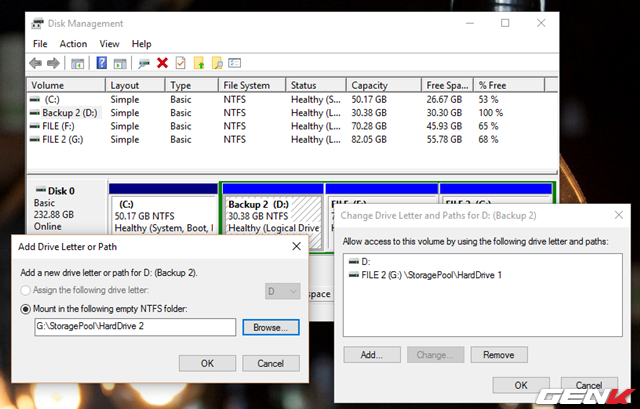Click the Add... button
Screen dimensions: 640x409
(372, 354)
